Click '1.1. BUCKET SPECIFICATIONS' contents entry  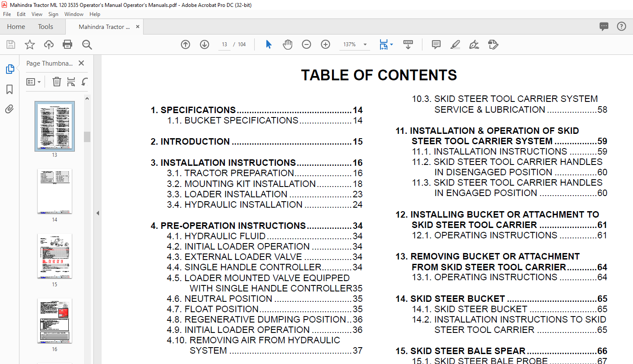(265, 120)
